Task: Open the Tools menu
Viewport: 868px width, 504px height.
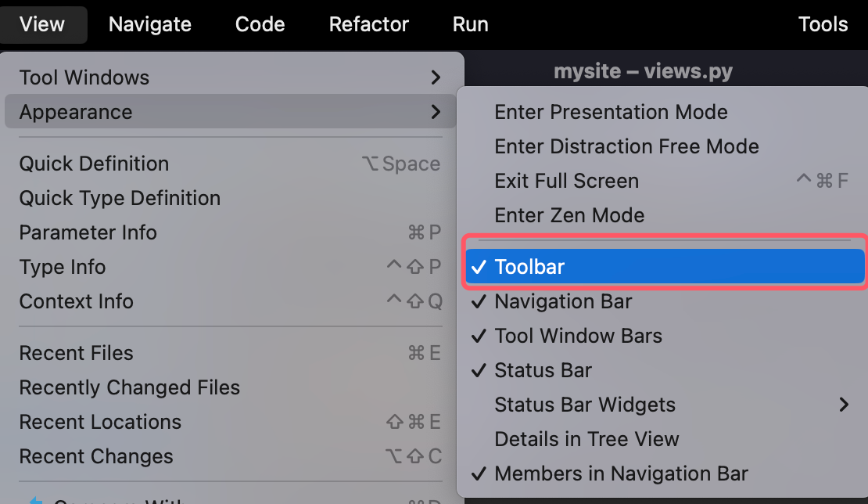Action: click(823, 24)
